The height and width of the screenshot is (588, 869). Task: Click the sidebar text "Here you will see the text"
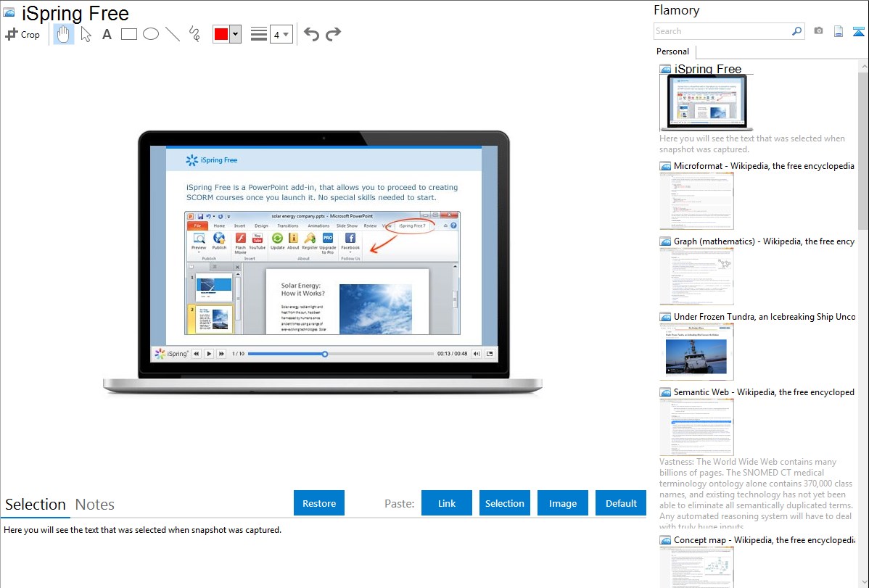[752, 144]
